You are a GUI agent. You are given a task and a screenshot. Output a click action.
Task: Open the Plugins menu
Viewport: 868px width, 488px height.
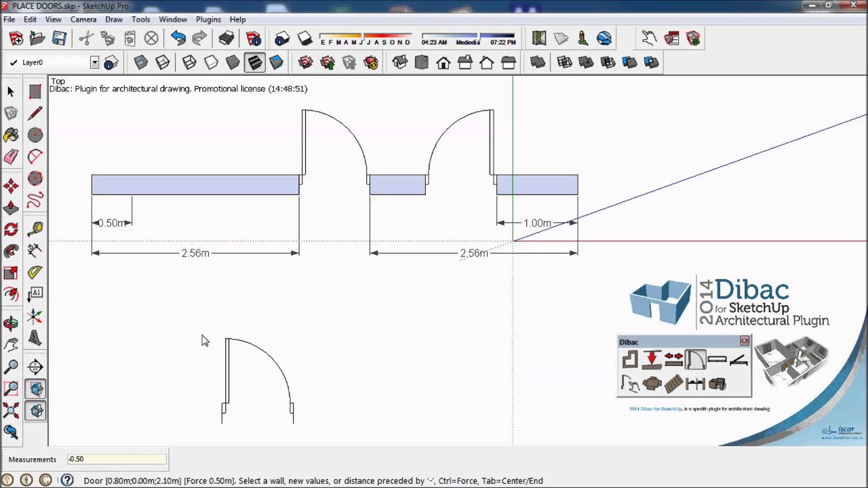pos(208,20)
